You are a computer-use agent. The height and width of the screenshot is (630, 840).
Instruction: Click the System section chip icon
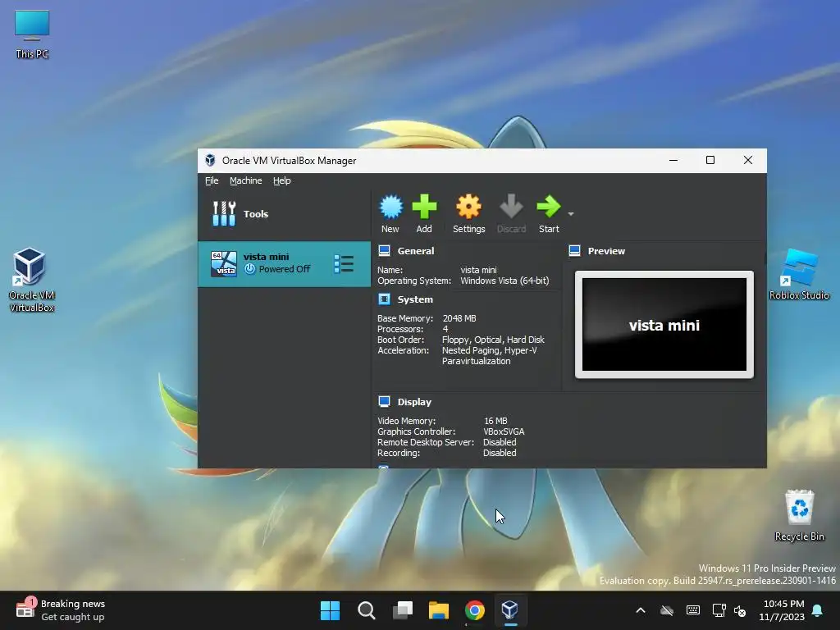tap(384, 299)
